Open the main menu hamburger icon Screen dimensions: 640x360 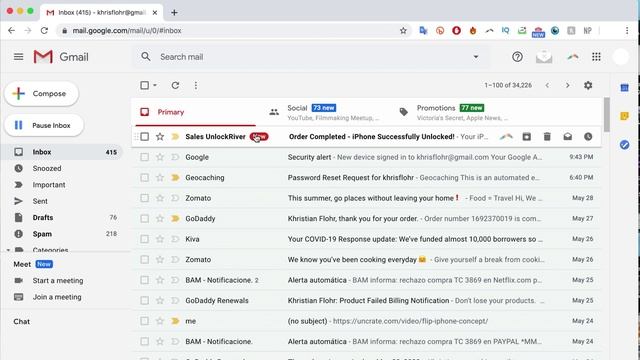pos(18,57)
